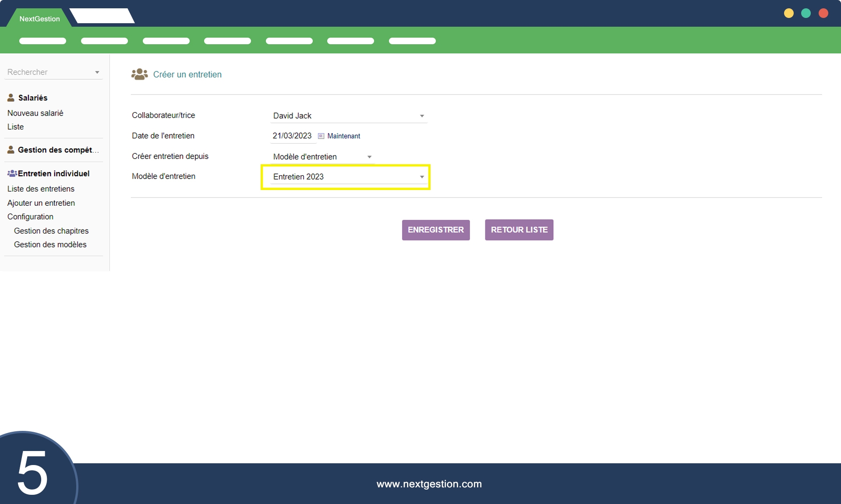Select the blank white browser tab
The height and width of the screenshot is (504, 841).
point(102,16)
